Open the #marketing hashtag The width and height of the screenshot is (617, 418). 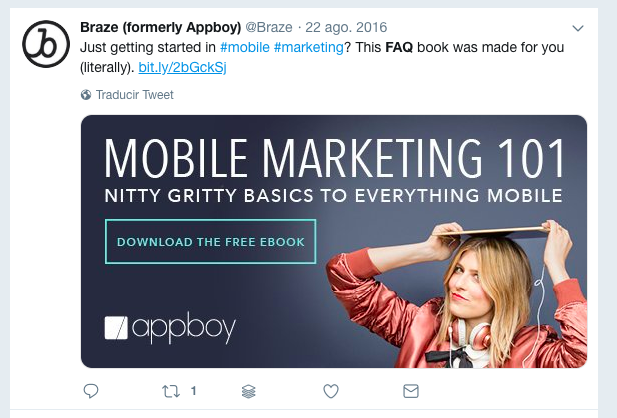click(x=309, y=47)
